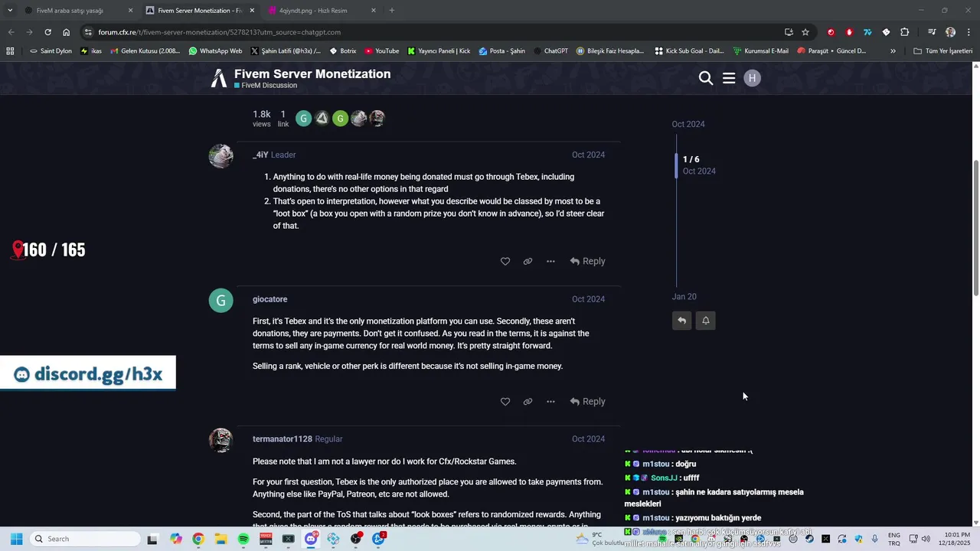Reply to giocatore's post
Image resolution: width=980 pixels, height=551 pixels.
pyautogui.click(x=587, y=401)
